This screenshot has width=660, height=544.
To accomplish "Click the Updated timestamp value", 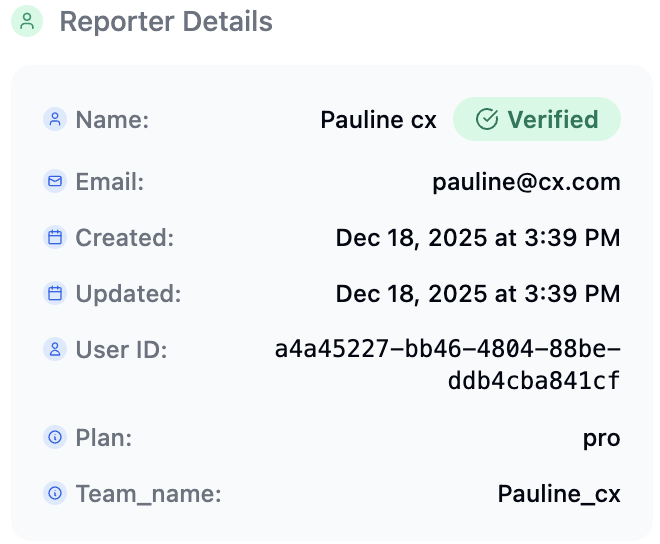I will click(x=477, y=294).
